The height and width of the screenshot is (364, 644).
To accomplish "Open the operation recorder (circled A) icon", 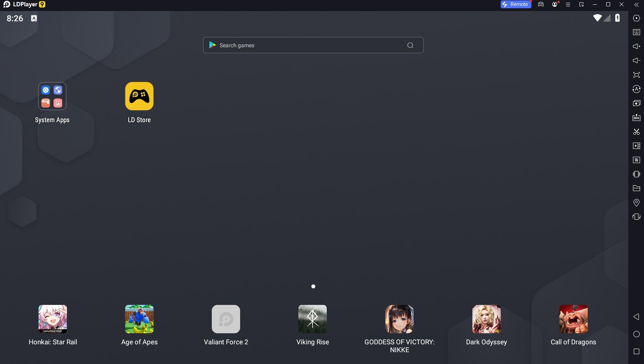I will click(636, 89).
